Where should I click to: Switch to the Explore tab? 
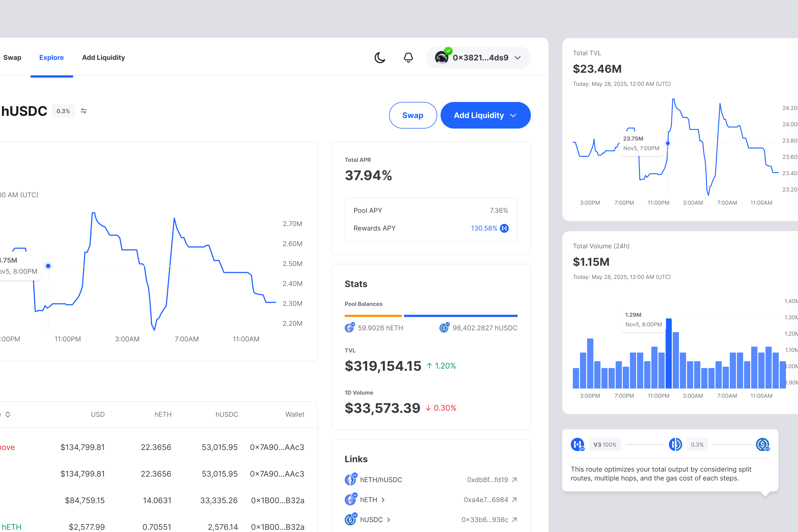[52, 58]
